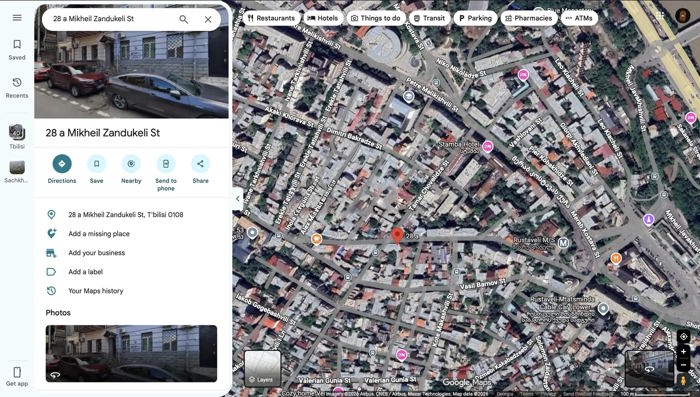Open the Tbilisi recent item
The image size is (700, 397).
coord(17,137)
